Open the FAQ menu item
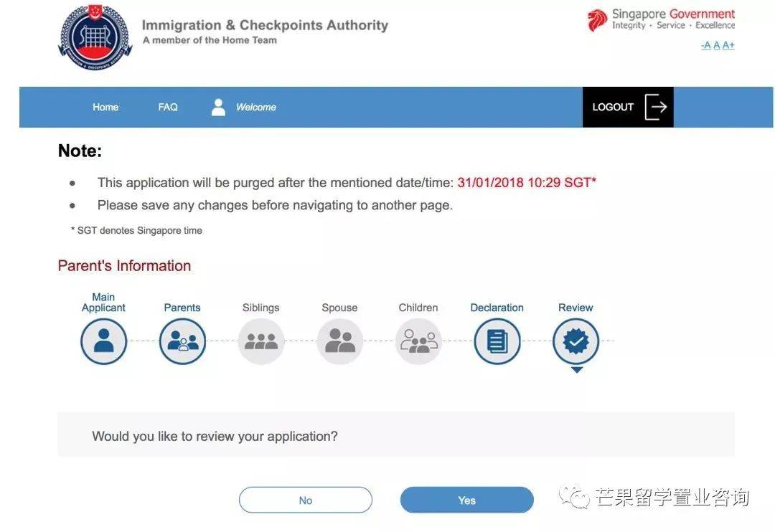775x532 pixels. [167, 106]
